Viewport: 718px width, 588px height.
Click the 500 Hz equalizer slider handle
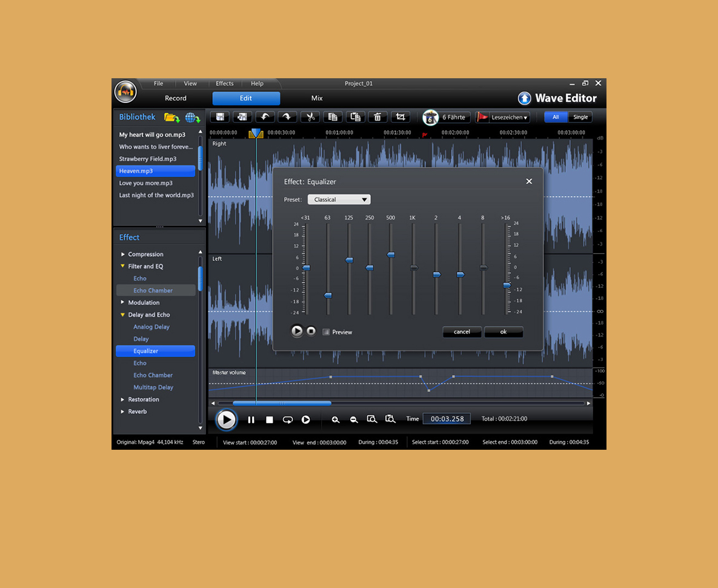tap(391, 255)
